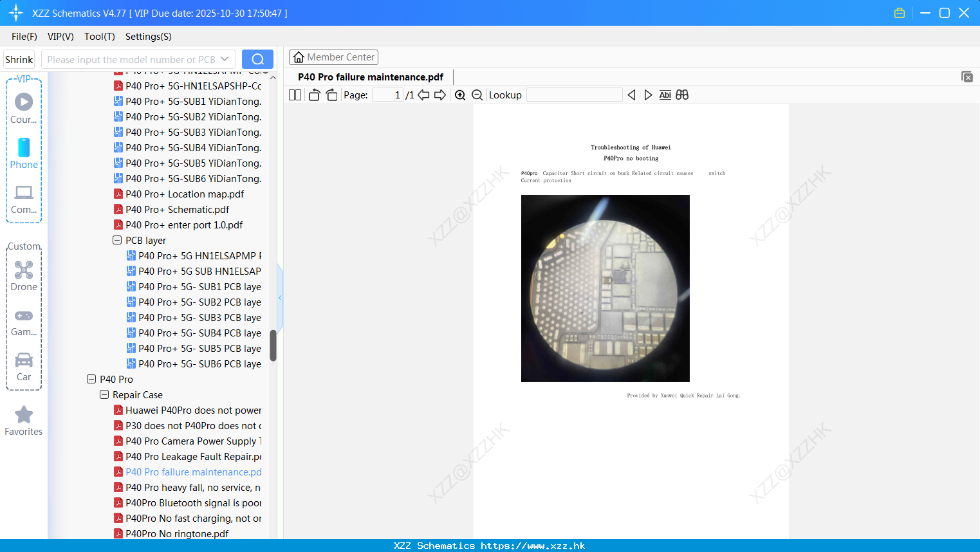Collapse the P40 Pro tree node
Image resolution: width=980 pixels, height=552 pixels.
91,379
